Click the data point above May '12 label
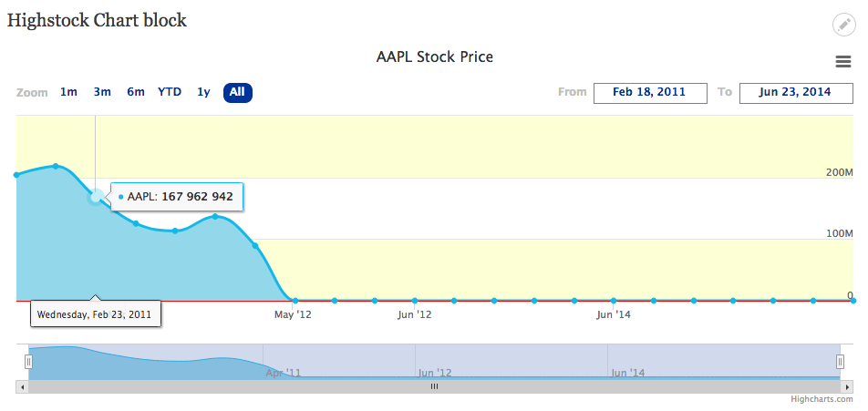This screenshot has width=868, height=411. click(295, 301)
